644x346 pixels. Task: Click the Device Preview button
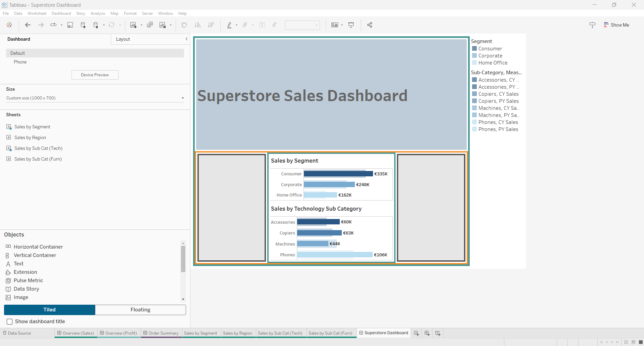point(95,75)
